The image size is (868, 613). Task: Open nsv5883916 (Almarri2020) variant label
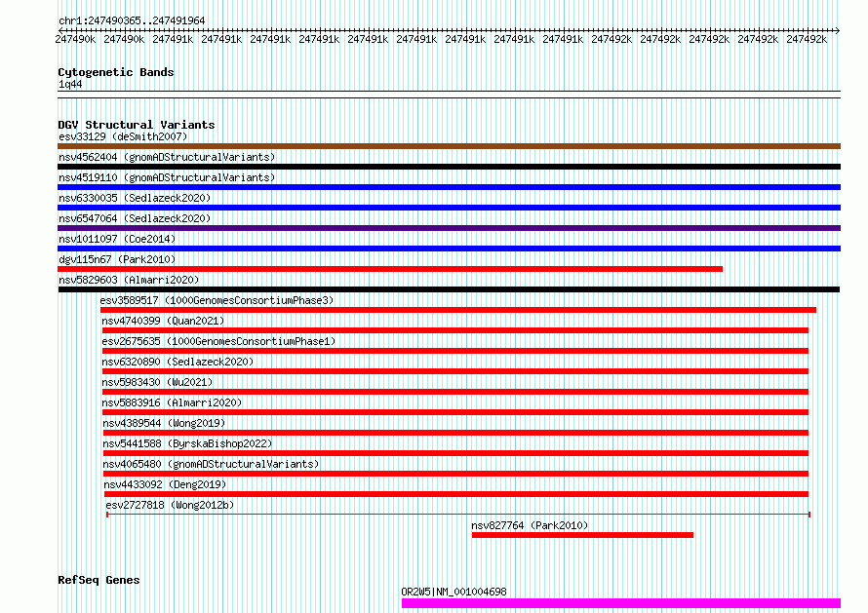pos(172,402)
